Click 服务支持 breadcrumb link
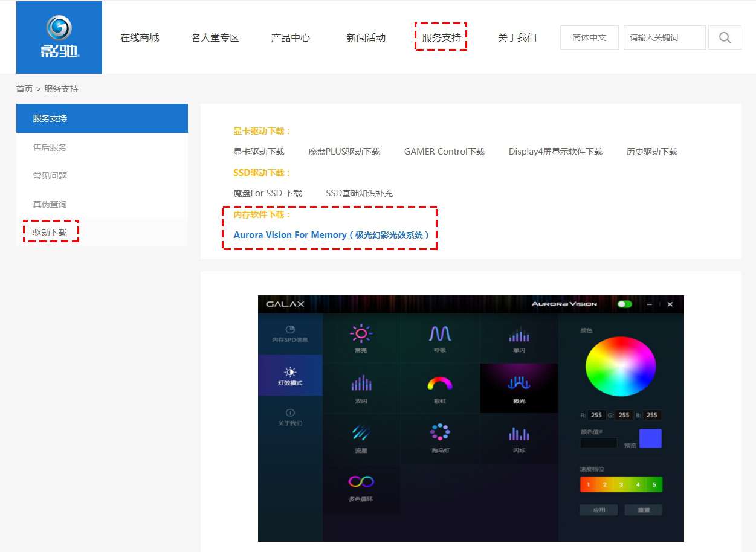The height and width of the screenshot is (552, 756). 61,89
